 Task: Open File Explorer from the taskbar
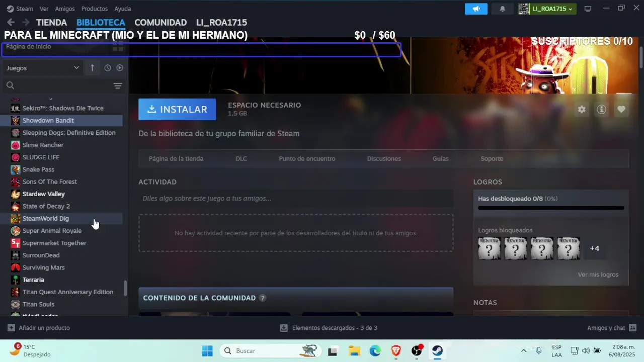(x=354, y=351)
